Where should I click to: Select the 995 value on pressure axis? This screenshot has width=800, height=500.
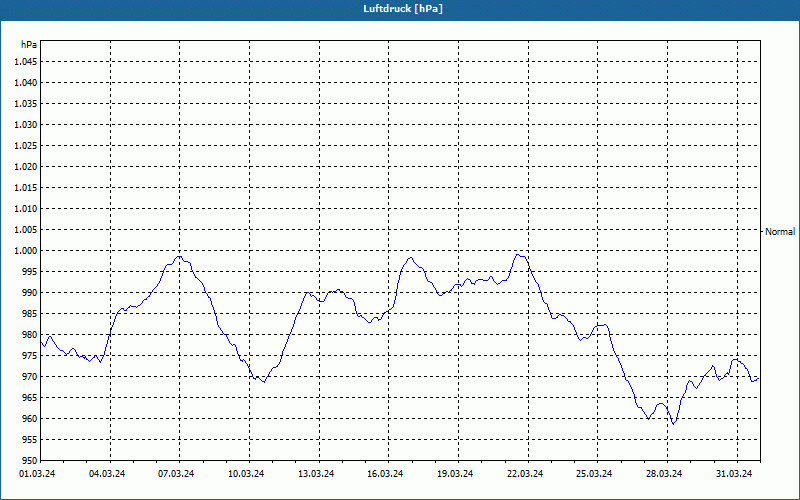tap(30, 271)
